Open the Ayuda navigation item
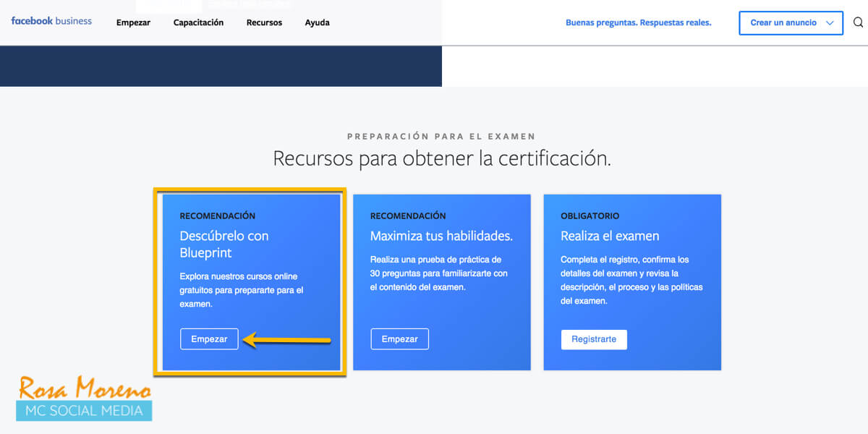The width and height of the screenshot is (868, 434). [317, 22]
